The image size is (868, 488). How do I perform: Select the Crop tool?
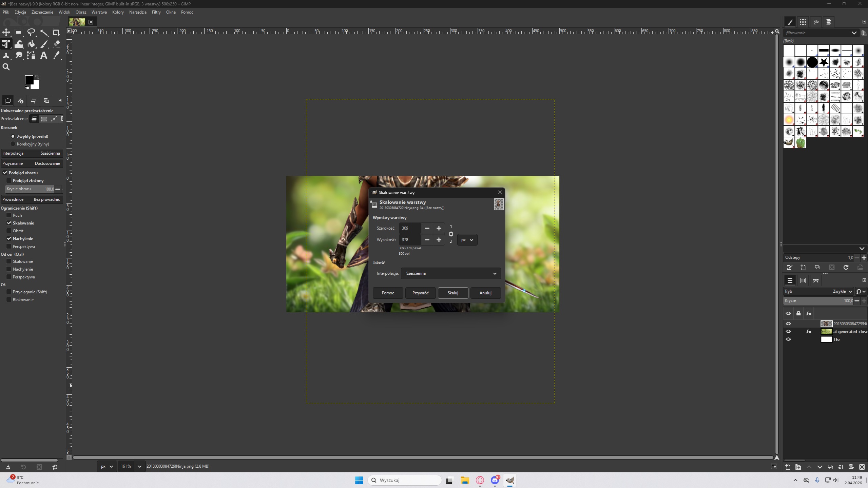point(56,33)
